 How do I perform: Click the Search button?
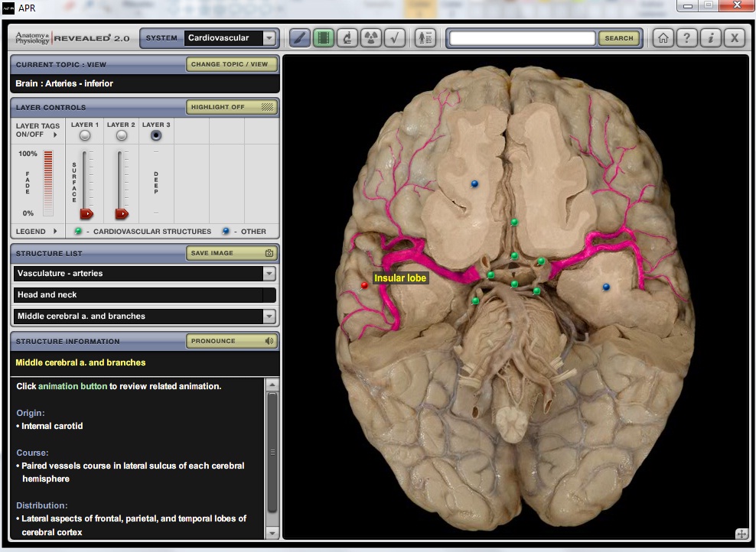[619, 38]
